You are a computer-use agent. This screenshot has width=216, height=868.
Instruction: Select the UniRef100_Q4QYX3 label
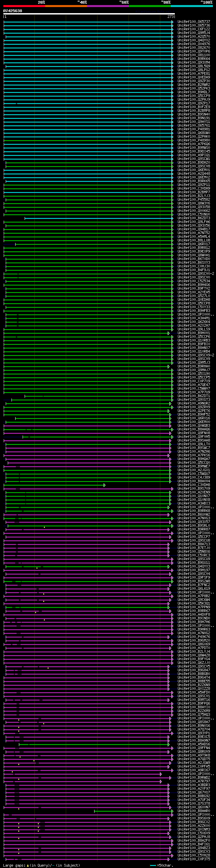tap(194, 567)
